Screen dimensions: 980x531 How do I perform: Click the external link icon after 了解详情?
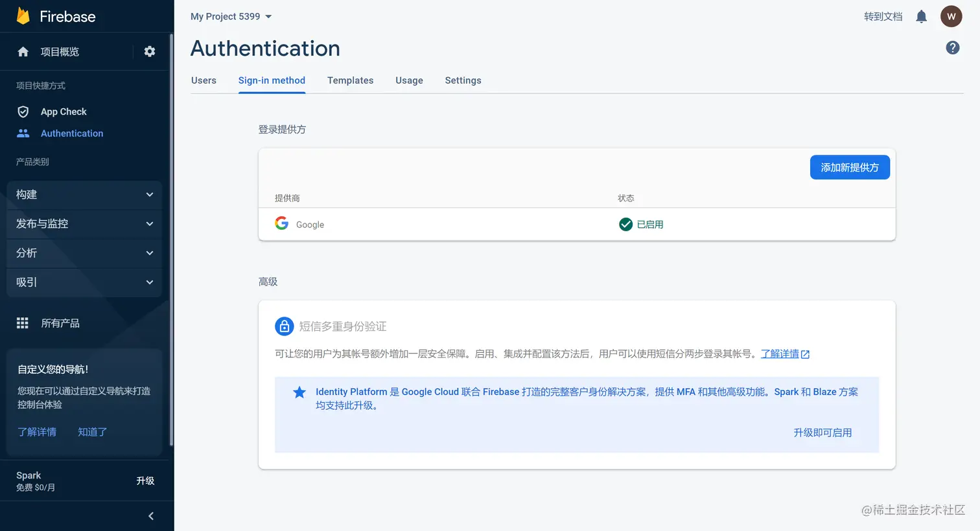[x=806, y=354]
